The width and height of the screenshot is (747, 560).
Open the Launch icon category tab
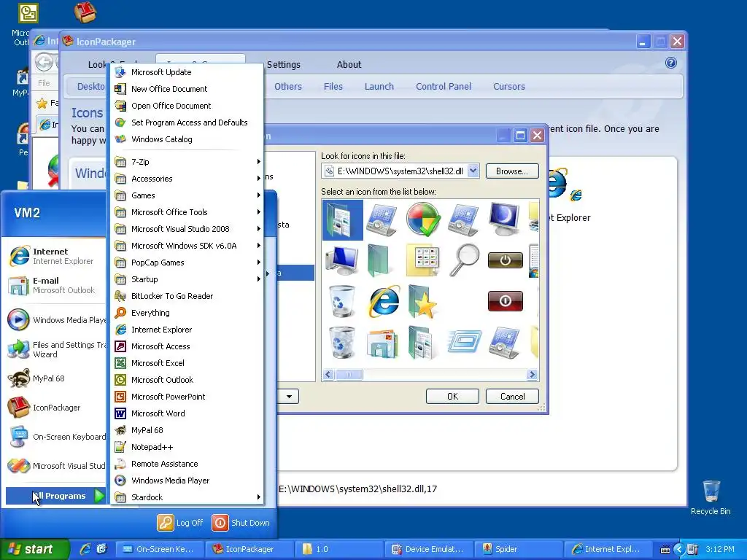379,86
